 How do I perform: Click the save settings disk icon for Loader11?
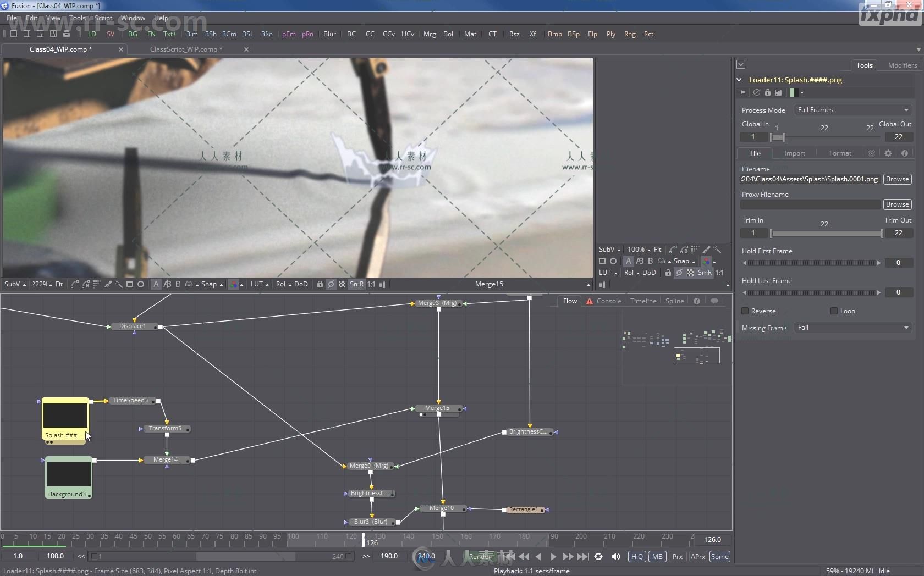[778, 92]
